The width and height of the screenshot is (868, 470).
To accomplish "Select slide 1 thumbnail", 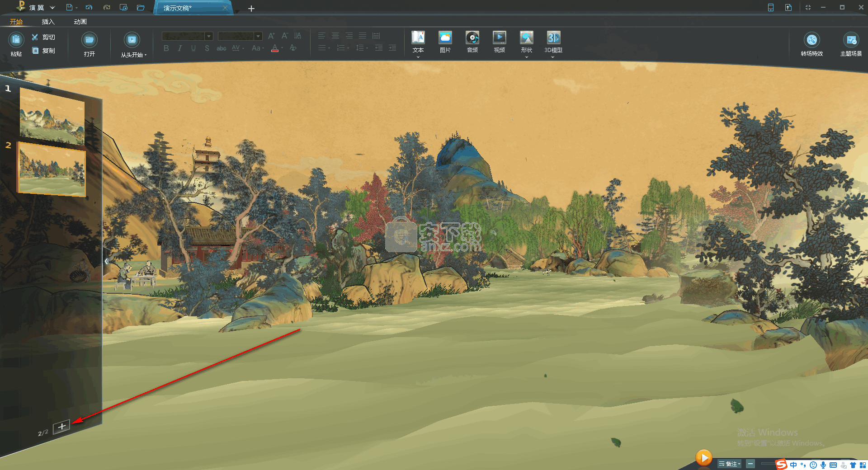I will 52,115.
